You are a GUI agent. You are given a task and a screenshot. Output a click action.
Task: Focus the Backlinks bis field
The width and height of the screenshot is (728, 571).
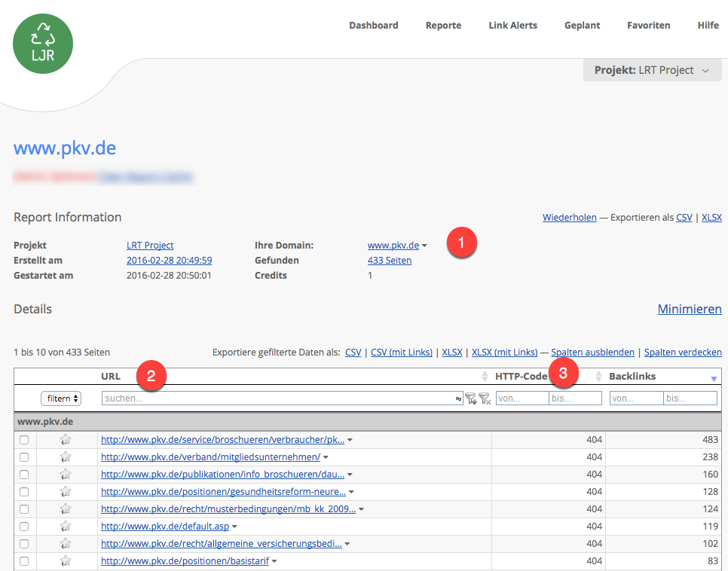pos(690,398)
